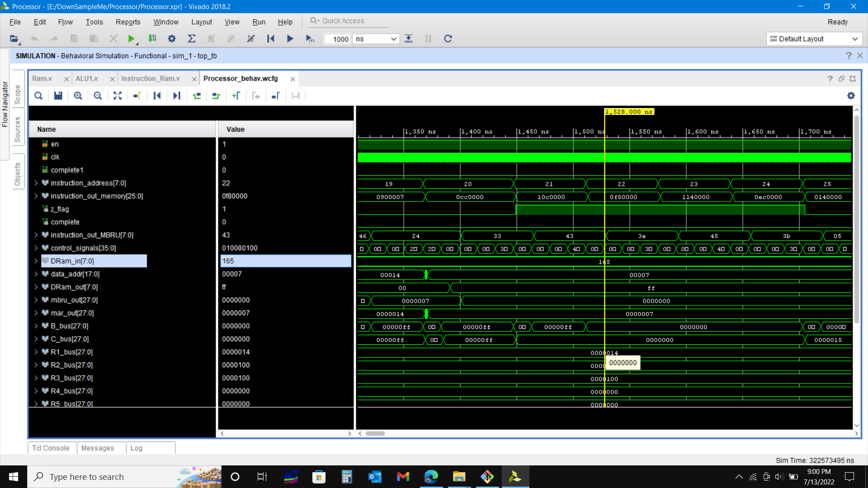The width and height of the screenshot is (868, 488).
Task: Click the Save waveform configuration icon
Action: point(58,96)
